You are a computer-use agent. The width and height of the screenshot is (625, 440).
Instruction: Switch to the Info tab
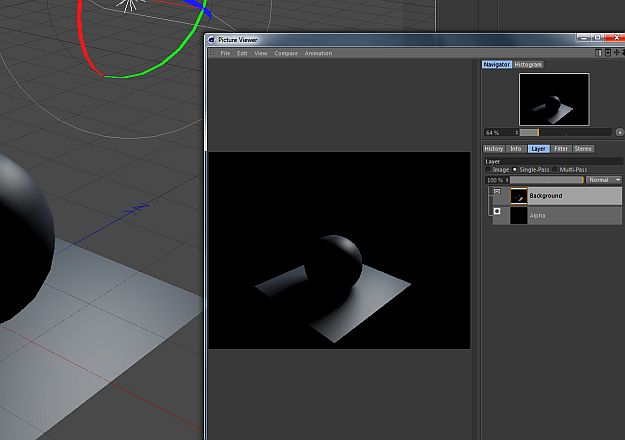click(516, 149)
